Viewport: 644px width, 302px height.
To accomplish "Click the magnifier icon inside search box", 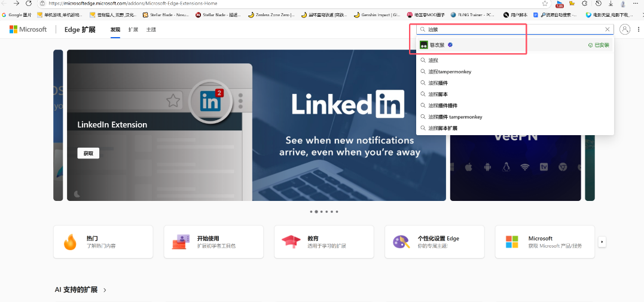I will click(422, 29).
